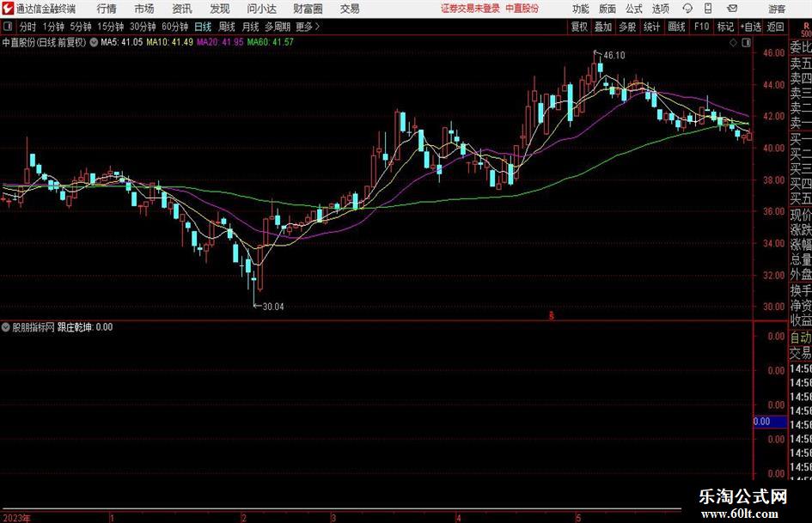Open the 问小达 menu
This screenshot has height=523, width=812.
[261, 9]
